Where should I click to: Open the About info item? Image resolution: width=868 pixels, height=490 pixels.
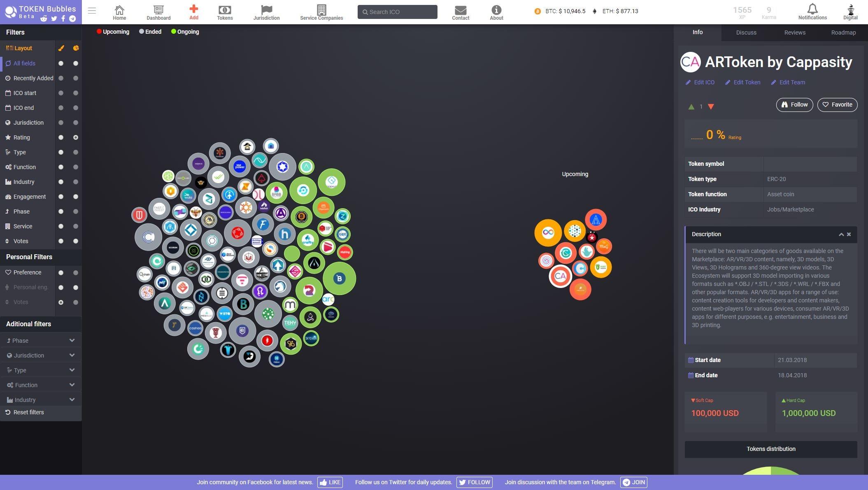point(496,12)
